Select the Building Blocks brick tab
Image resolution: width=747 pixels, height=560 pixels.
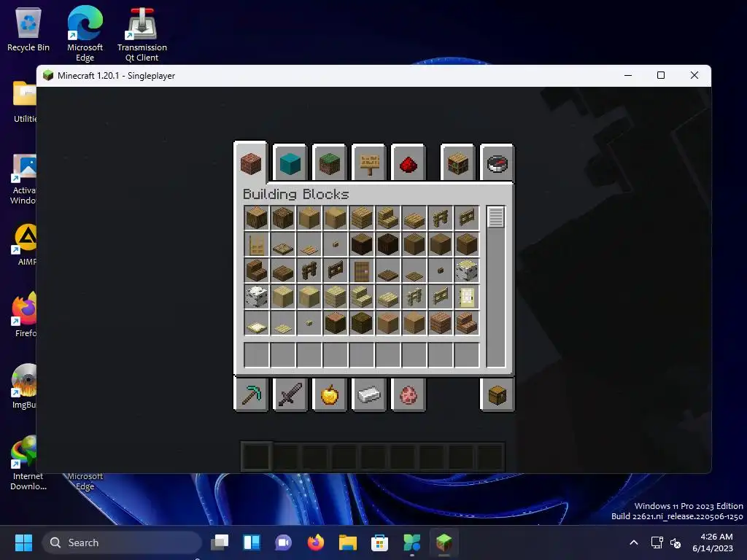tap(251, 163)
